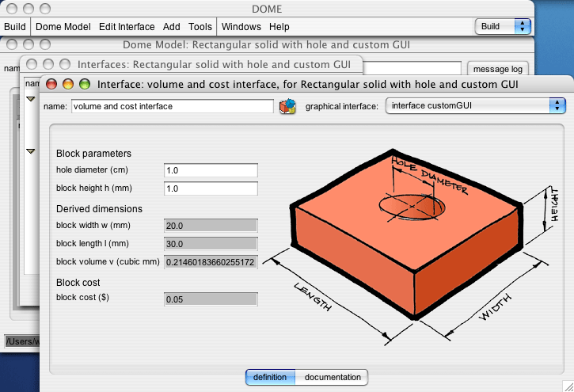Select the definition tab
Image resolution: width=574 pixels, height=392 pixels.
click(270, 377)
